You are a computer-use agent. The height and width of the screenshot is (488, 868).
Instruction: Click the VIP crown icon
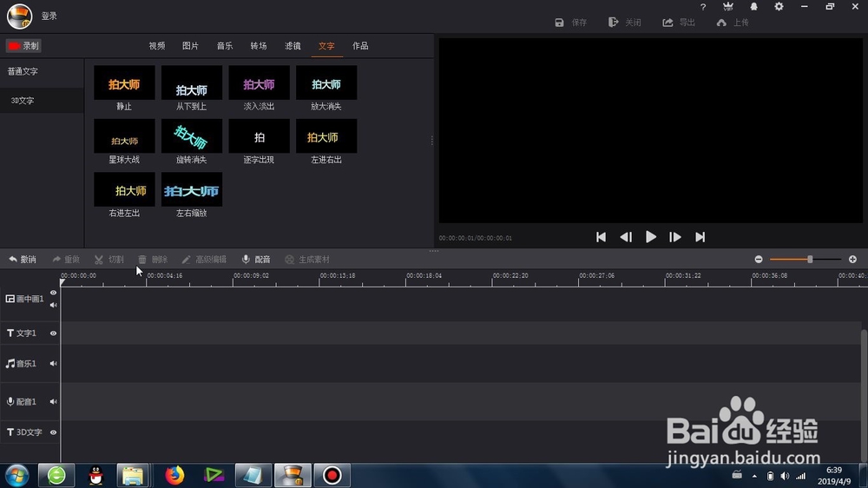click(728, 7)
